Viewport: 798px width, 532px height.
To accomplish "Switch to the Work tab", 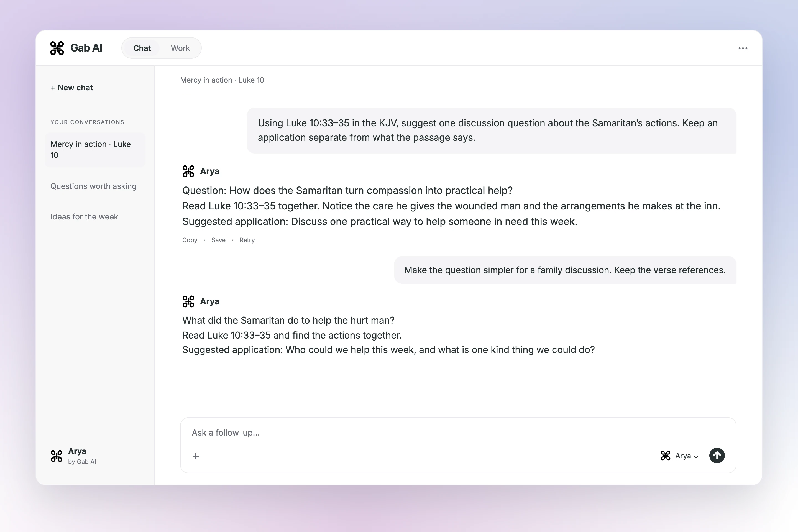I will (x=180, y=48).
